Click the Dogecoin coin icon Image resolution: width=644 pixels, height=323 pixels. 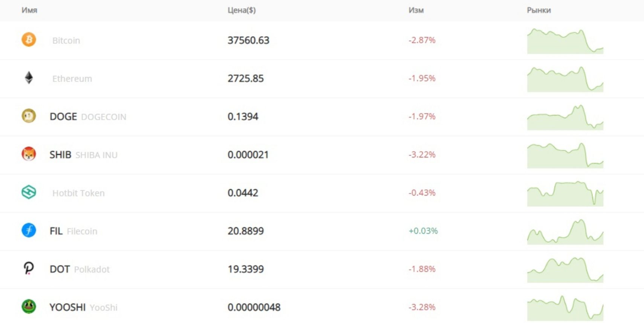(x=29, y=116)
